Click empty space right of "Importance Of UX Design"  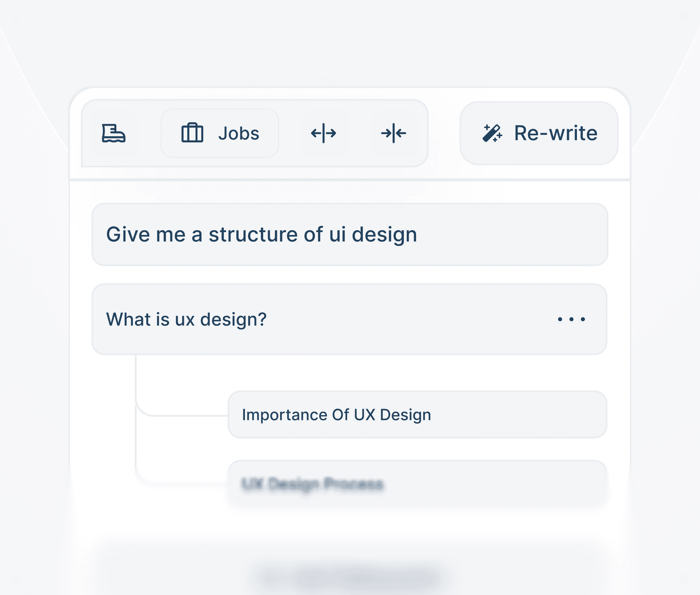[519, 415]
